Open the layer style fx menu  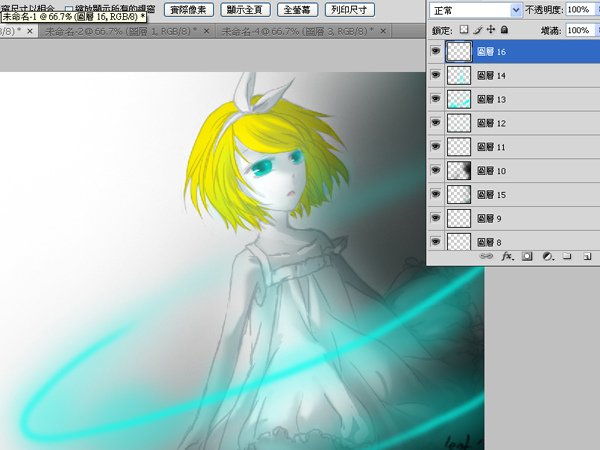click(507, 256)
